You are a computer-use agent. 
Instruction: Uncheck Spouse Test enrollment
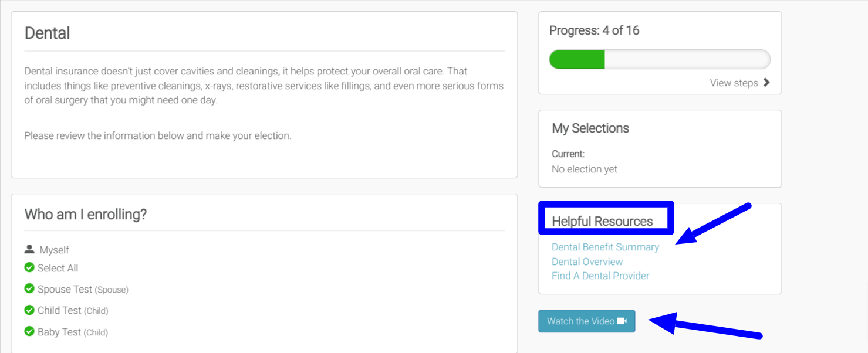pyautogui.click(x=29, y=289)
